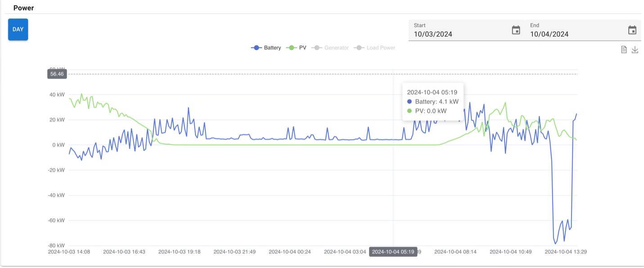Enable the Generator series in legend
This screenshot has height=268, width=644.
331,48
